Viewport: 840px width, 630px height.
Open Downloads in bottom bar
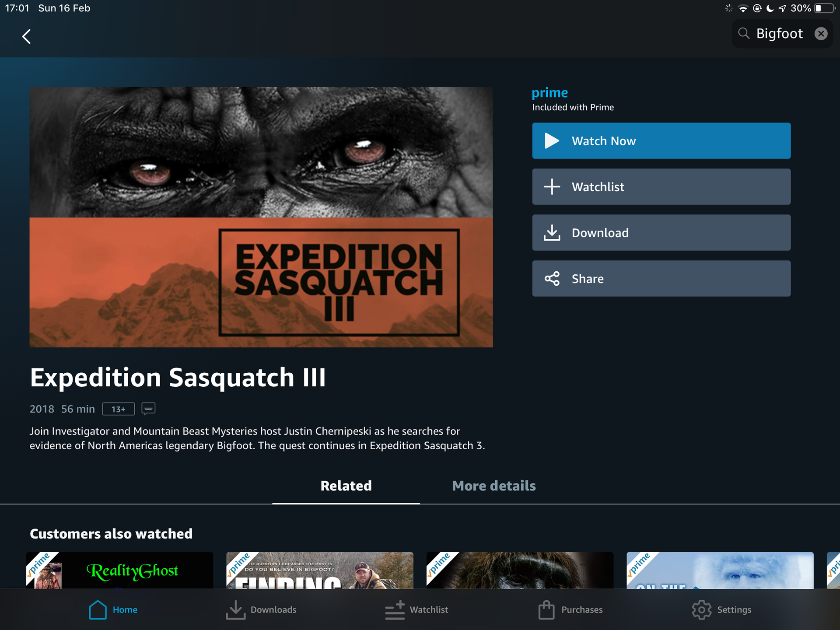point(261,609)
